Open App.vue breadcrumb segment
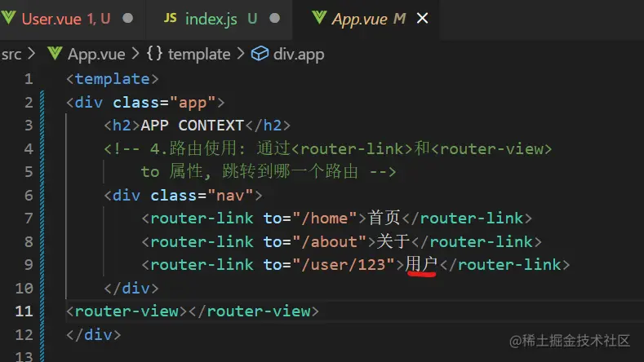 tap(96, 54)
